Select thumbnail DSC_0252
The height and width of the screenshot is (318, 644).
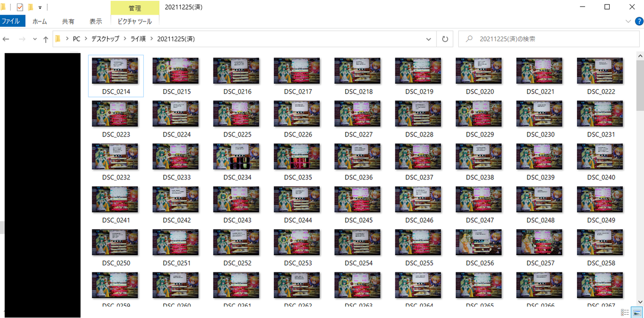(237, 243)
